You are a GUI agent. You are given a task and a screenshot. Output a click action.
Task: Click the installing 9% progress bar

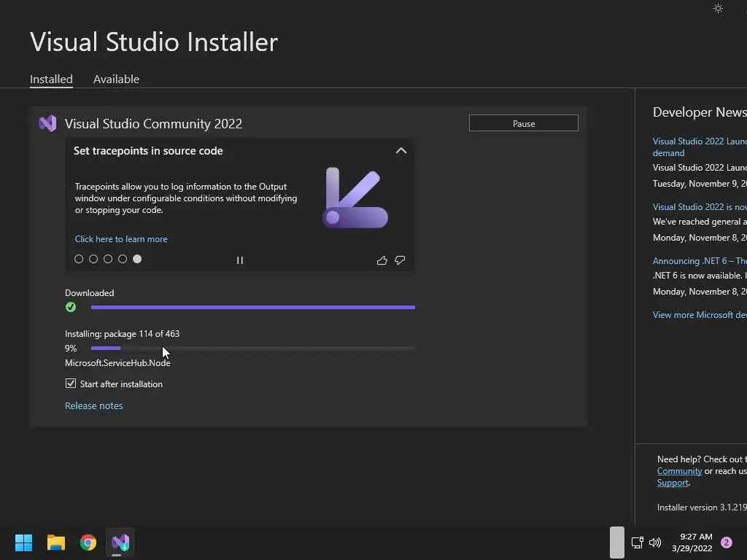(x=253, y=348)
